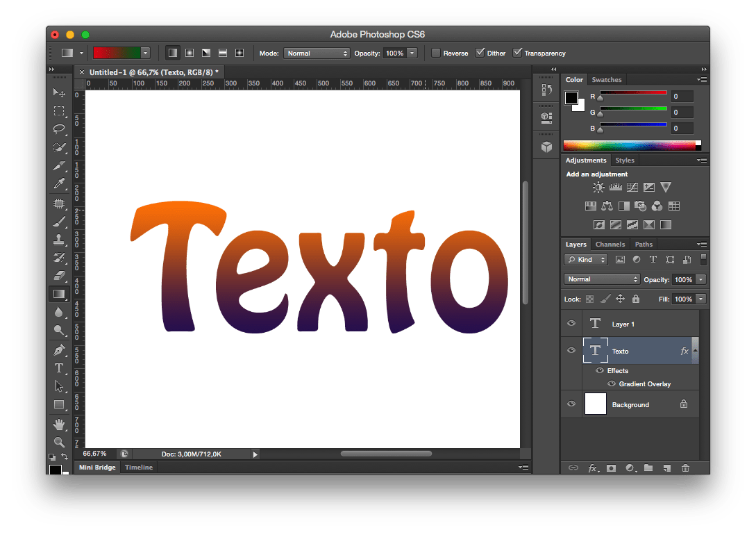Image resolution: width=756 pixels, height=537 pixels.
Task: Select the Eraser tool
Action: tap(59, 276)
